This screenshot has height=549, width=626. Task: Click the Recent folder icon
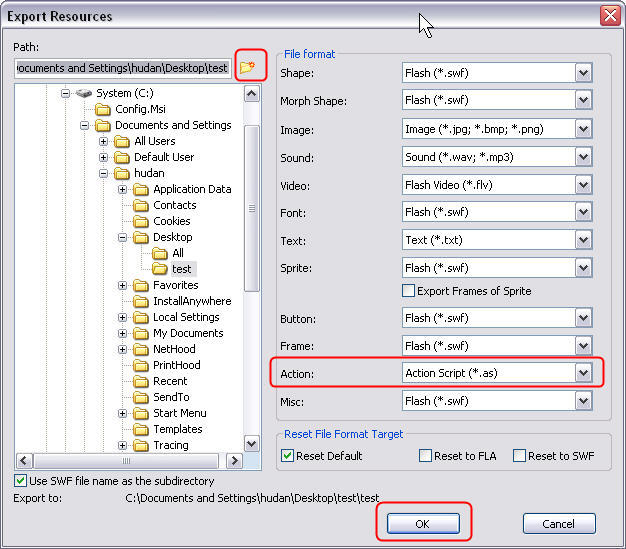click(x=141, y=381)
